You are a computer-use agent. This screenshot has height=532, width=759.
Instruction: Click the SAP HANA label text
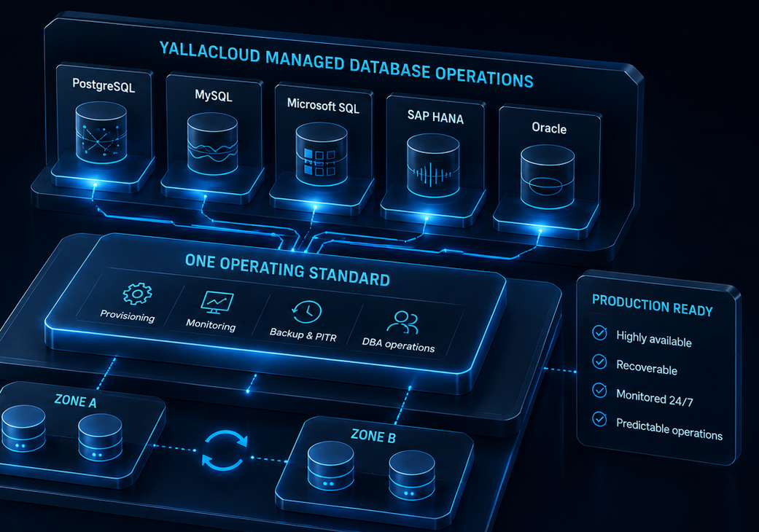tap(436, 117)
